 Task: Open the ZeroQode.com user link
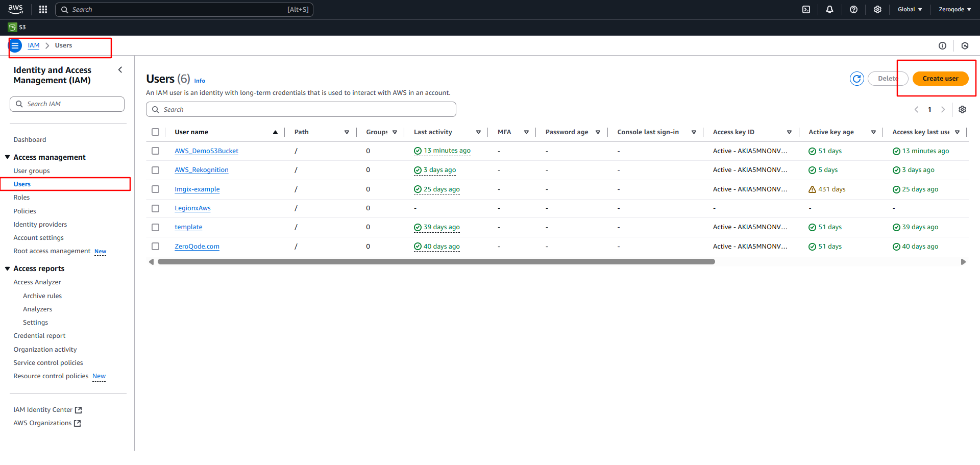click(197, 247)
